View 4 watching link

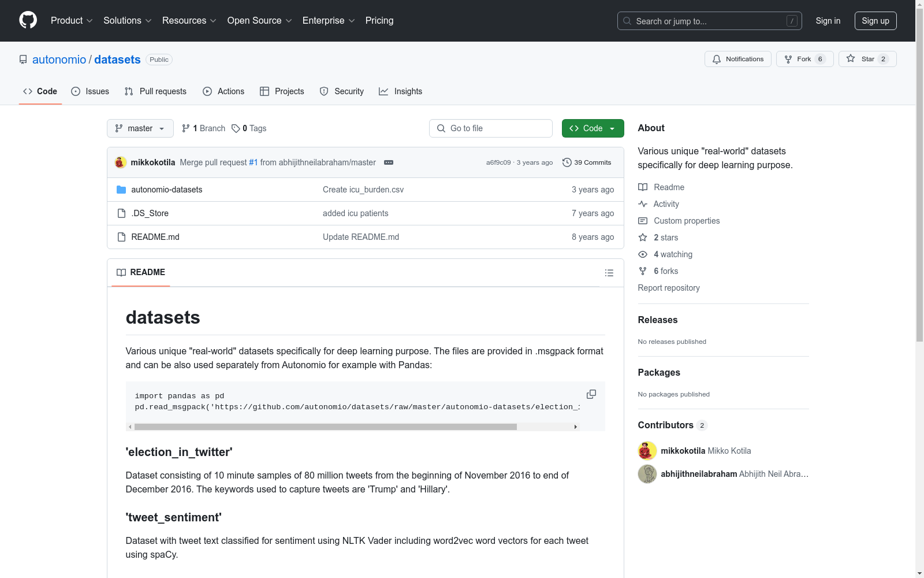[x=665, y=254]
